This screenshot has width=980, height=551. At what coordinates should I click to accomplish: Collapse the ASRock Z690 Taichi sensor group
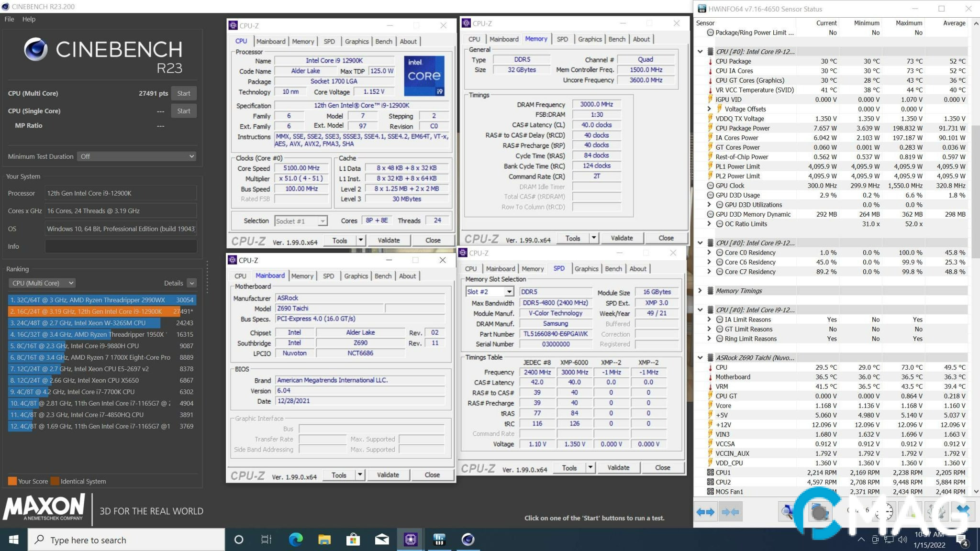pos(700,358)
